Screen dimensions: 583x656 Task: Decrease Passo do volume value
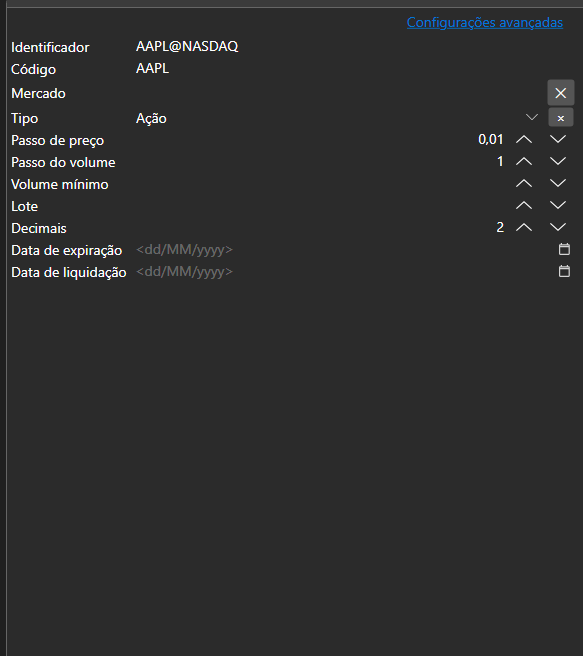point(558,161)
